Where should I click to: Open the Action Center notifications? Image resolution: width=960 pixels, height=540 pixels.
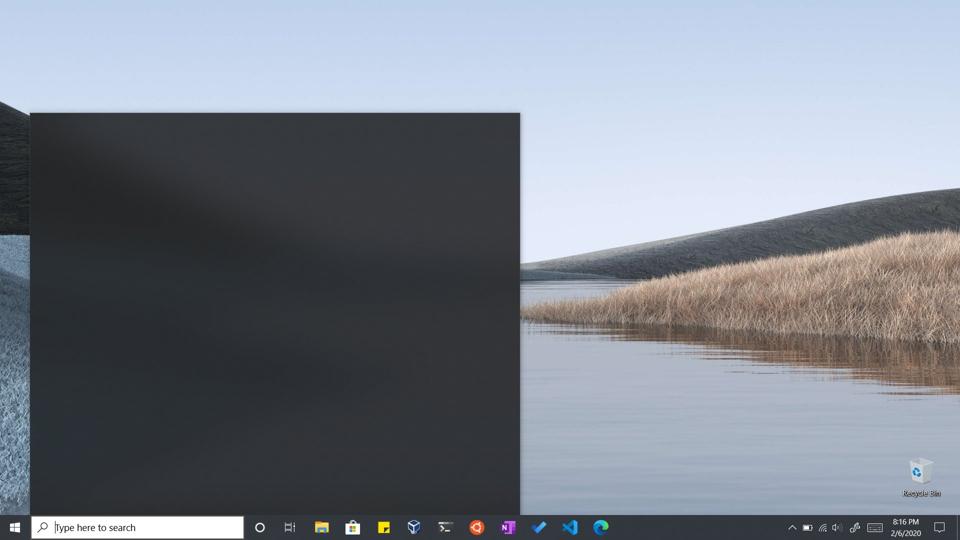pos(940,527)
